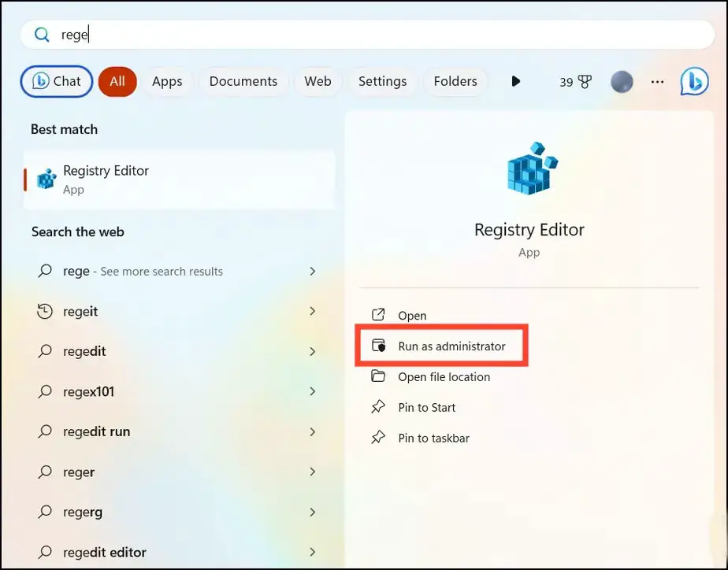Screen dimensions: 728x570
Task: Click the shield Run as administrator icon
Action: tap(379, 346)
